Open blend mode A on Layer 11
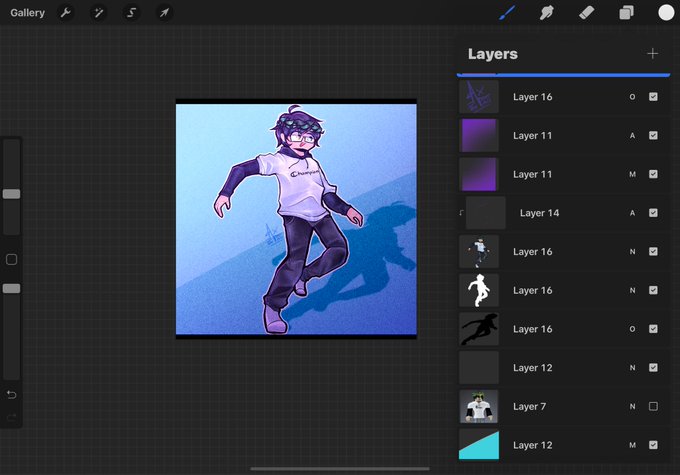This screenshot has width=680, height=475. point(632,135)
